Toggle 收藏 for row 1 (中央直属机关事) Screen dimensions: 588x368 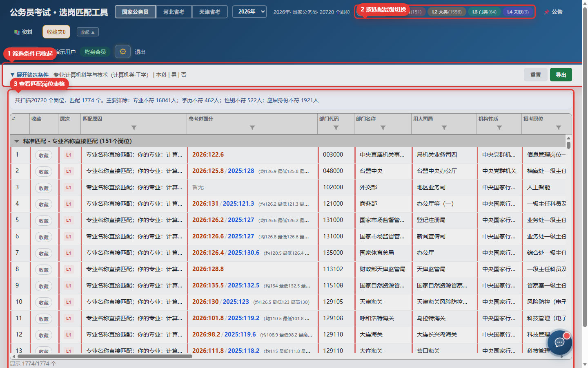coord(44,155)
